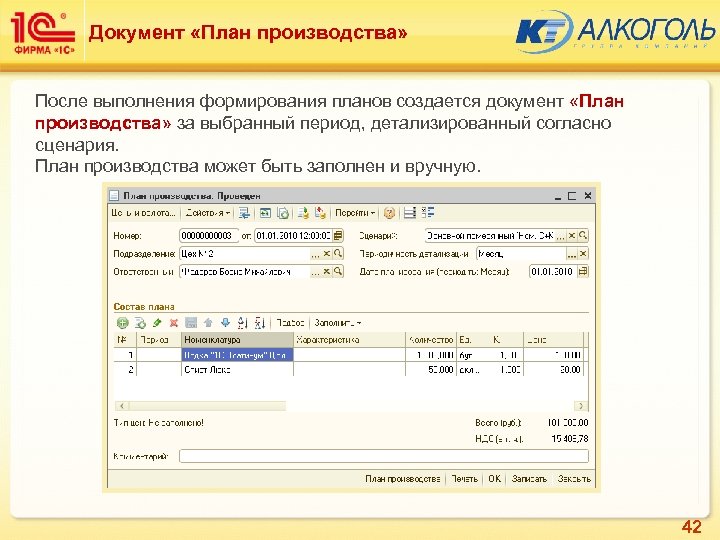Clear the Сценарий field with the X
This screenshot has height=540, width=720.
pyautogui.click(x=572, y=236)
